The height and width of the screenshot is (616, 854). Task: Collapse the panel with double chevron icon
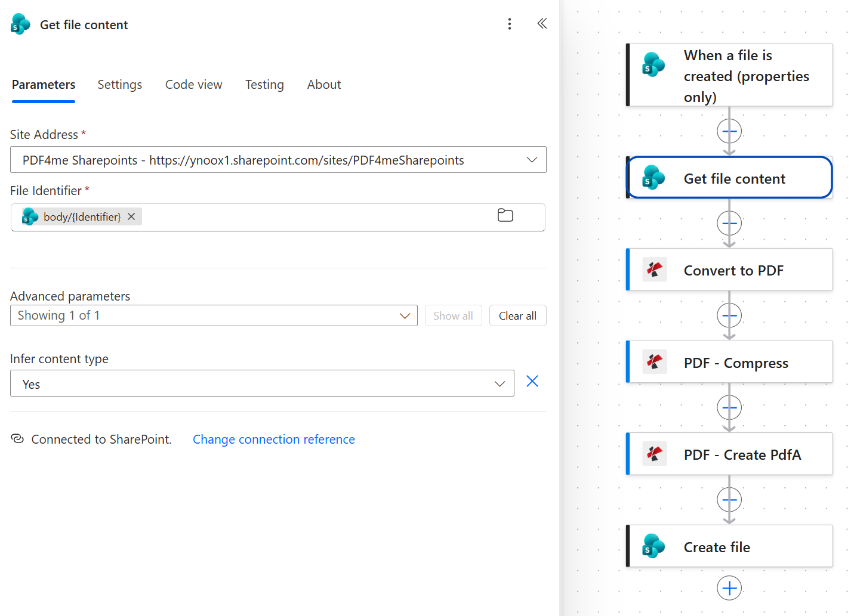(542, 23)
